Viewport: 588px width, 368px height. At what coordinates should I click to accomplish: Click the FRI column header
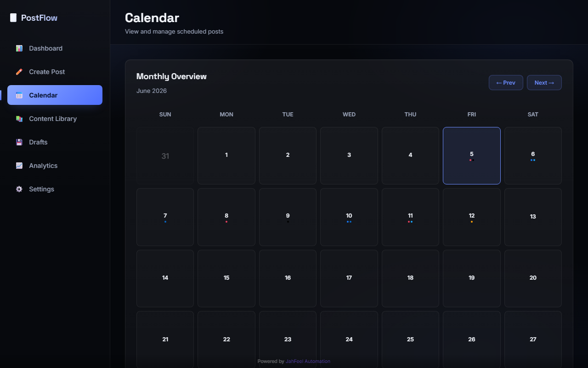pyautogui.click(x=471, y=115)
